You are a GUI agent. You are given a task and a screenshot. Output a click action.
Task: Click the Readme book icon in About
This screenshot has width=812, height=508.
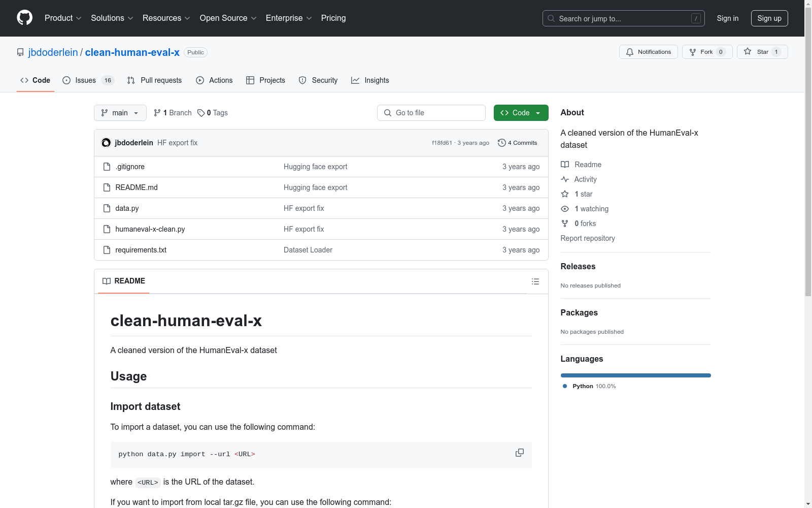tap(565, 165)
